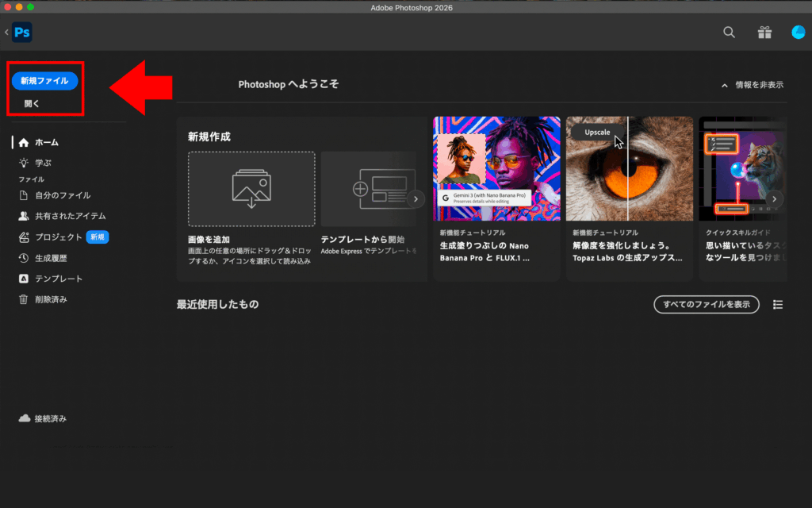Go back using top-left chevron
The width and height of the screenshot is (812, 508).
6,33
